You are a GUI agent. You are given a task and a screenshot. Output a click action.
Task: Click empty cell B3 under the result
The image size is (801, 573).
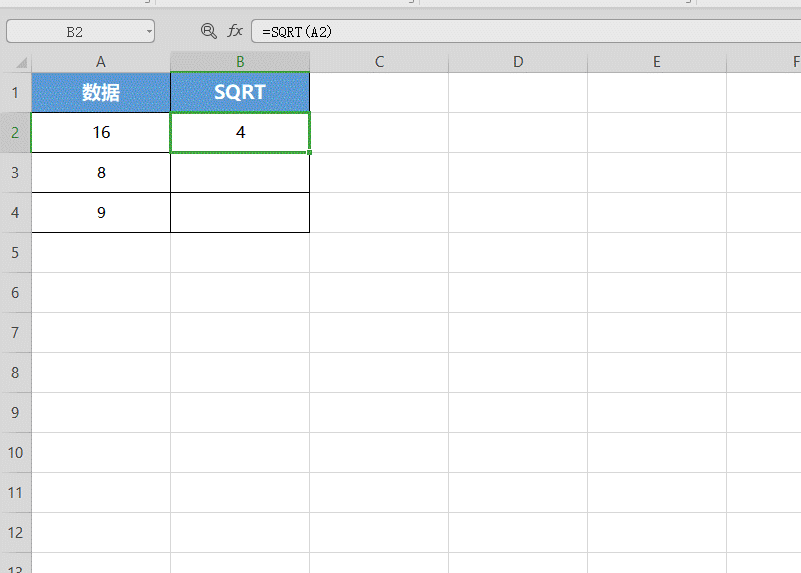pyautogui.click(x=240, y=173)
